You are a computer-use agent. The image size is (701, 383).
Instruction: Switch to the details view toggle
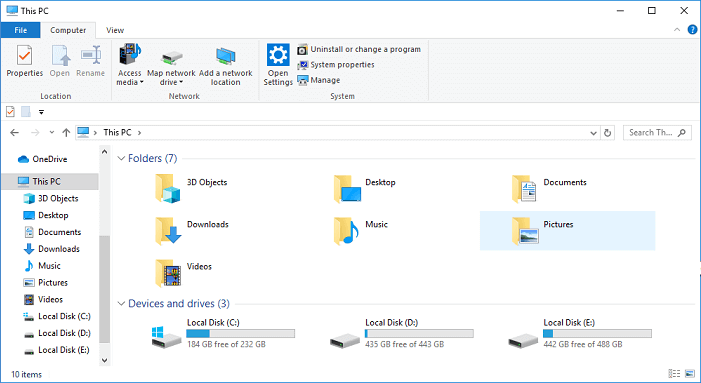674,374
